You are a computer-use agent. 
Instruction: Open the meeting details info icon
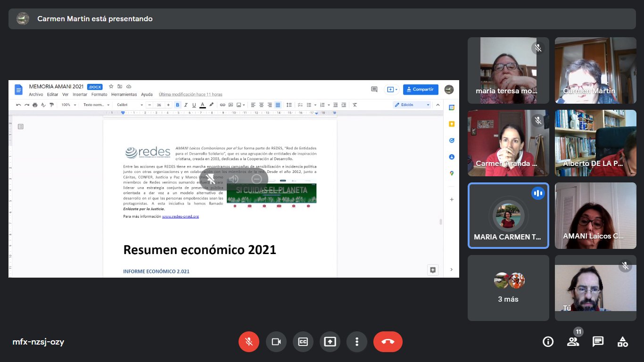coord(548,342)
